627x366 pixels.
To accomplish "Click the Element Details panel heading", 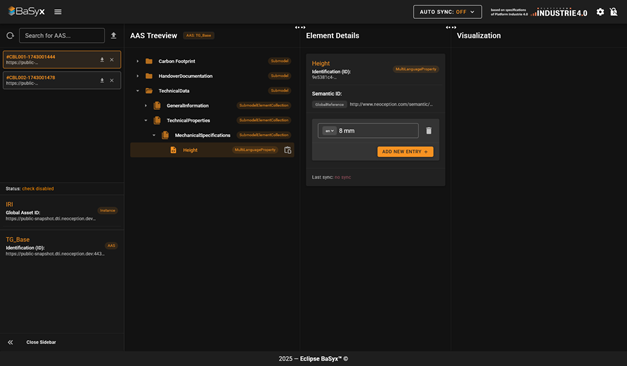I will [332, 36].
